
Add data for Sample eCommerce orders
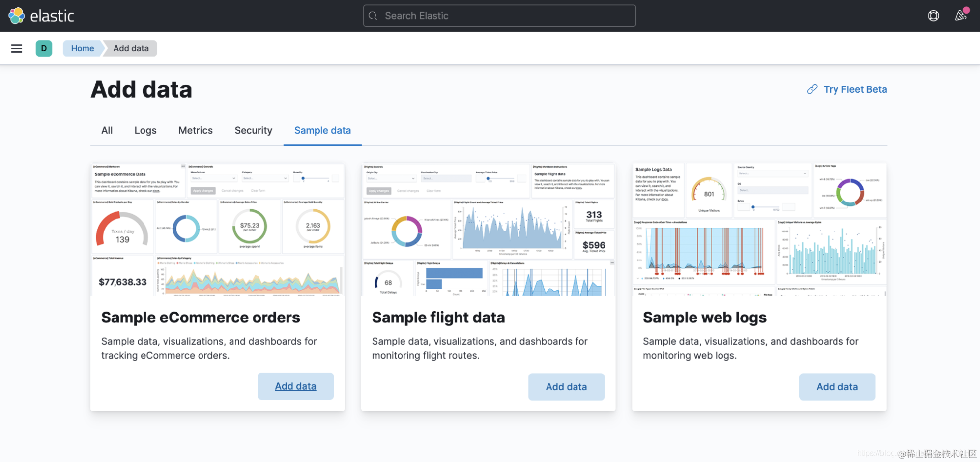pos(295,386)
